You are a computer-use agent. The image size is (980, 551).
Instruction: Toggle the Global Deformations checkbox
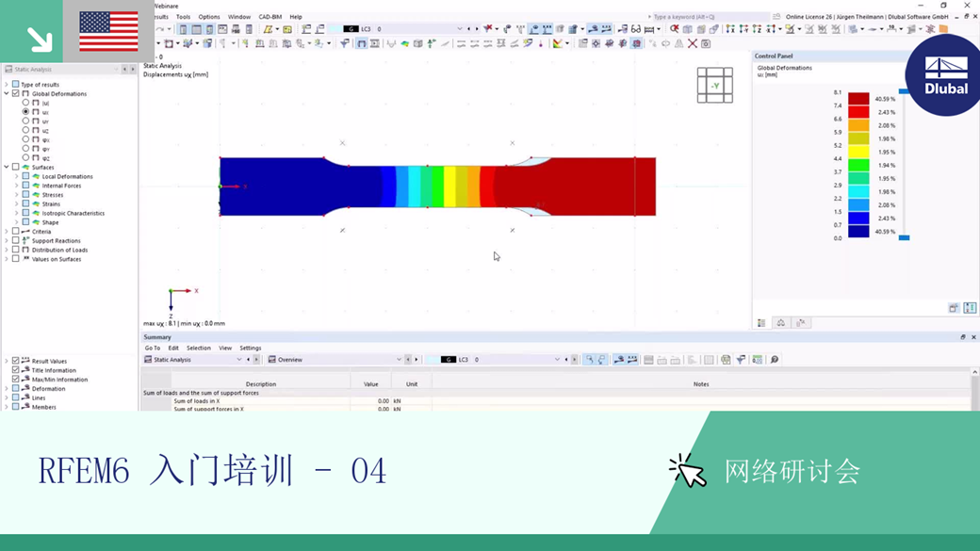point(16,93)
